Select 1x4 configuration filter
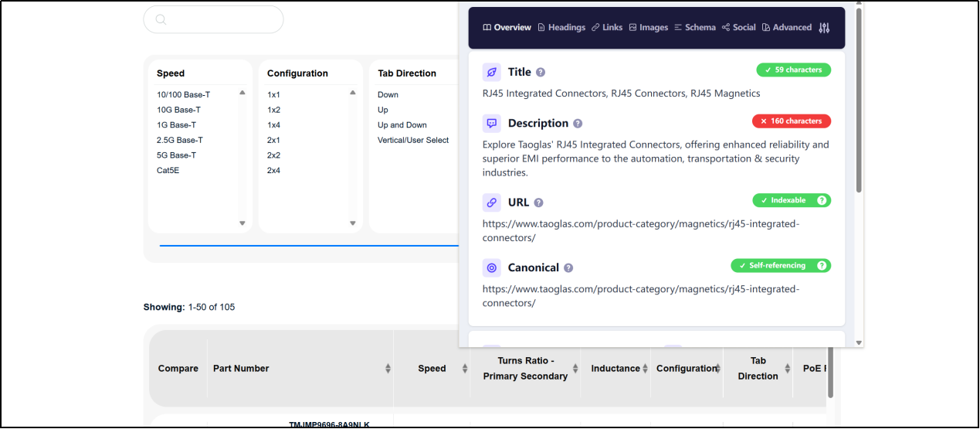Image resolution: width=980 pixels, height=429 pixels. click(x=273, y=125)
